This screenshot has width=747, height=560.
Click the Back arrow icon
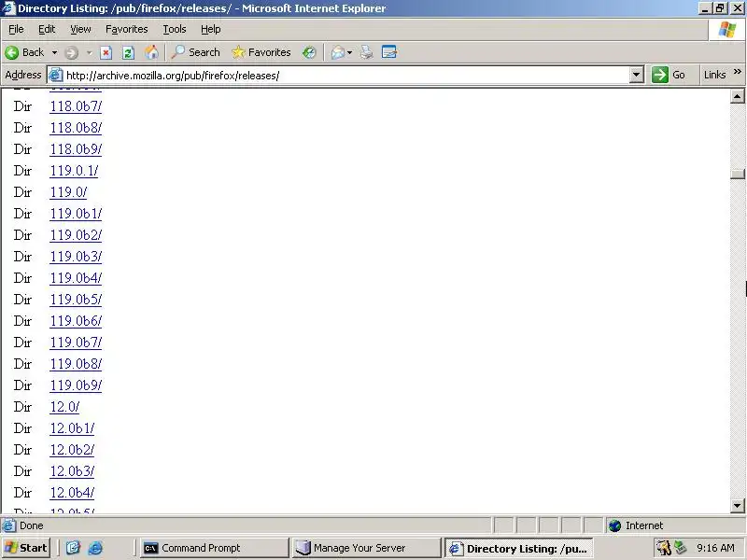coord(12,52)
